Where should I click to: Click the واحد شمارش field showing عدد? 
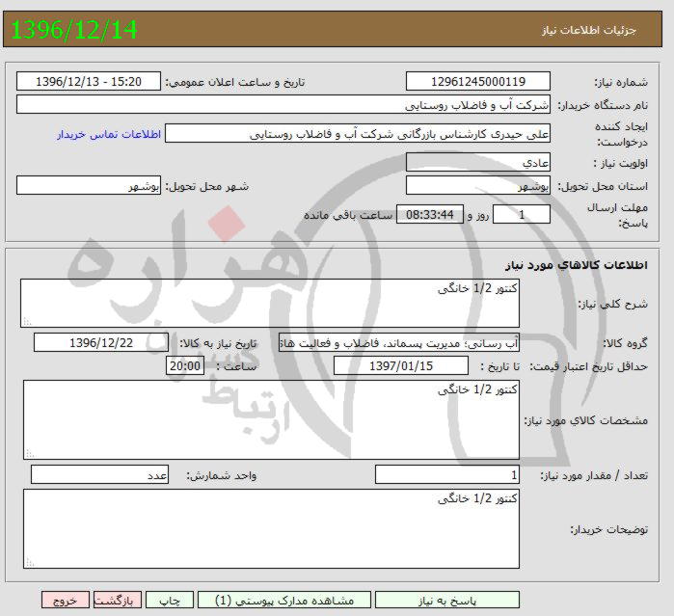coord(99,474)
